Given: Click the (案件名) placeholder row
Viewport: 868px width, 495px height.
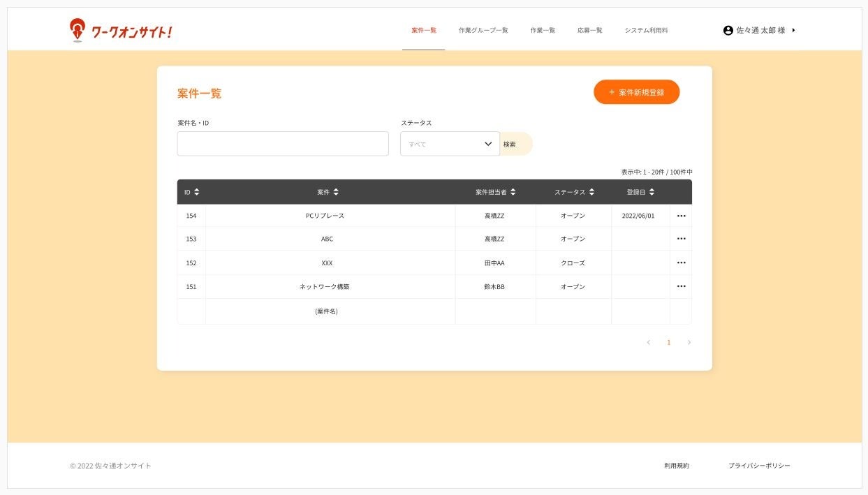Looking at the screenshot, I should click(x=434, y=311).
